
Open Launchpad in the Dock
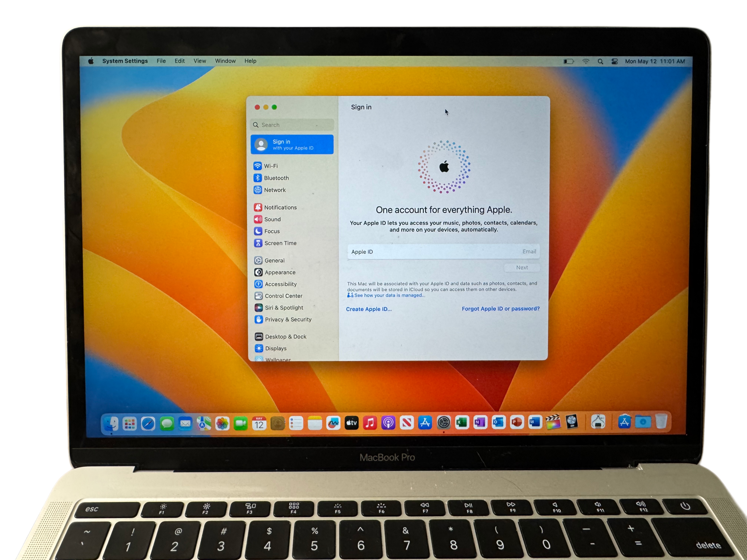tap(129, 424)
